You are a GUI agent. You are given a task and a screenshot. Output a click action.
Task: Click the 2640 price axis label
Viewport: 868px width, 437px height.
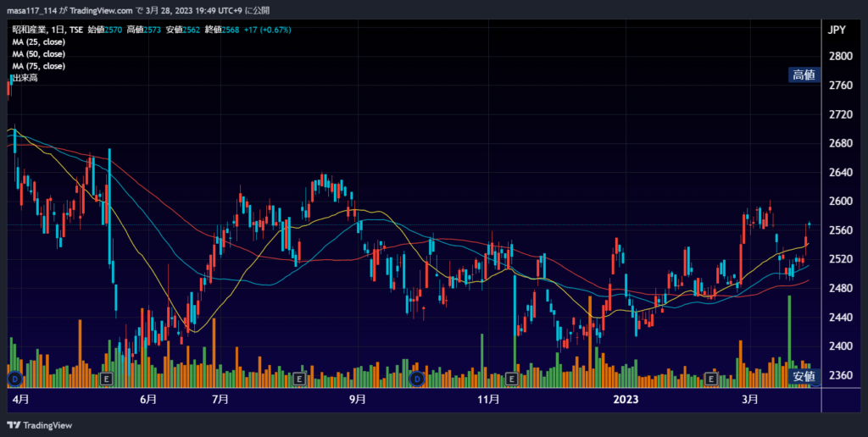point(840,172)
